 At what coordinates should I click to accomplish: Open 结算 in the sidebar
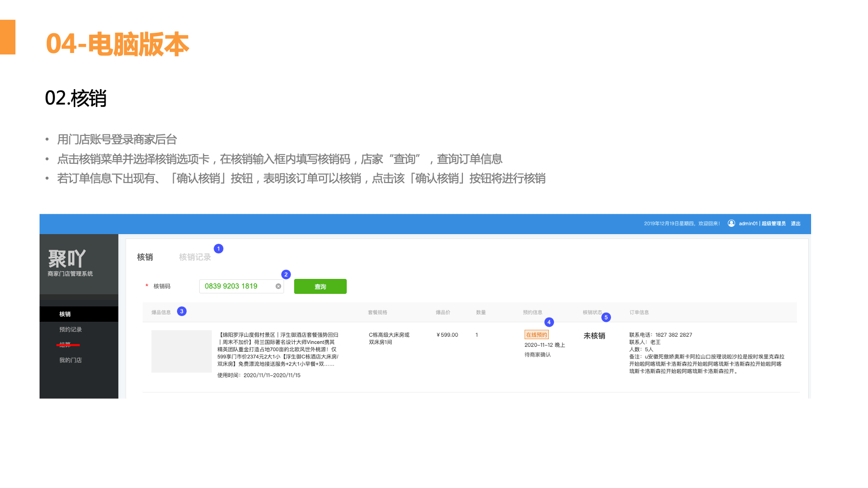tap(65, 344)
